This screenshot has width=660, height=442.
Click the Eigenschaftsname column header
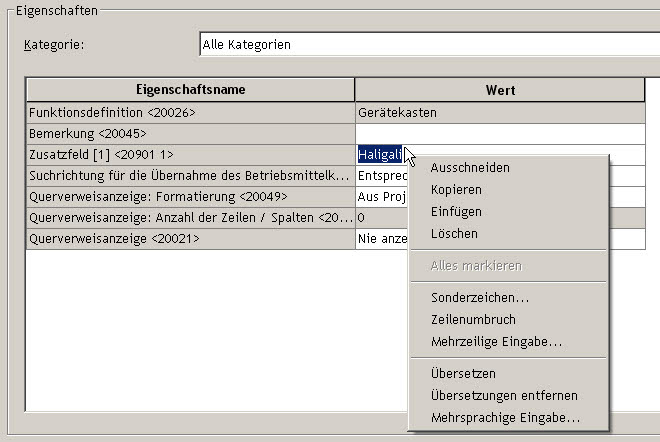pyautogui.click(x=191, y=90)
